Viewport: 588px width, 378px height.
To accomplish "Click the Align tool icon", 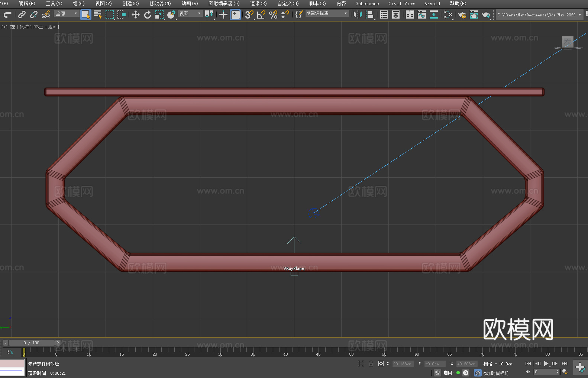I will point(370,14).
